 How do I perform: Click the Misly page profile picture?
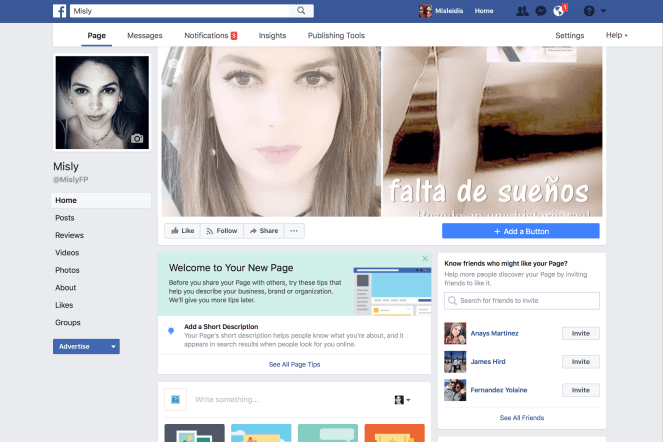[102, 102]
